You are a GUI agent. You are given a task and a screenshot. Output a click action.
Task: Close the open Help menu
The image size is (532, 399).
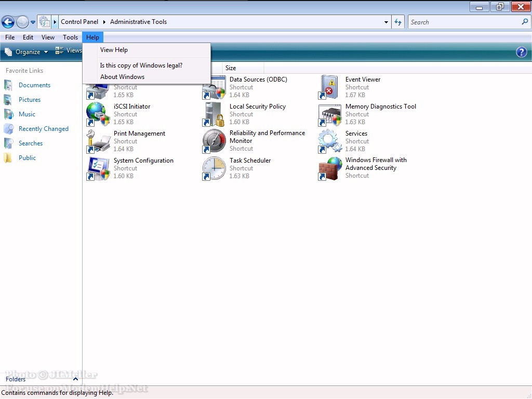click(92, 37)
